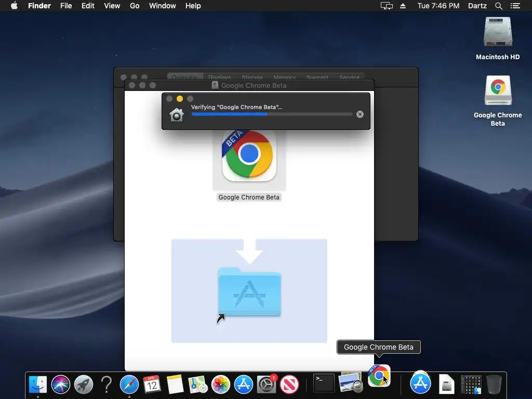Viewport: 532px width, 399px height.
Task: Open the Go menu
Action: (135, 6)
